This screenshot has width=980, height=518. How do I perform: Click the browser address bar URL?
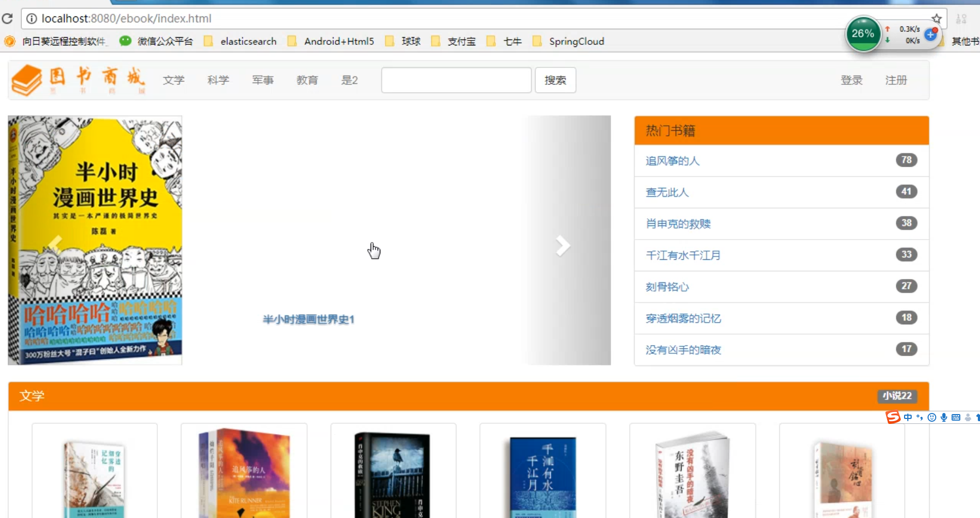pos(126,19)
